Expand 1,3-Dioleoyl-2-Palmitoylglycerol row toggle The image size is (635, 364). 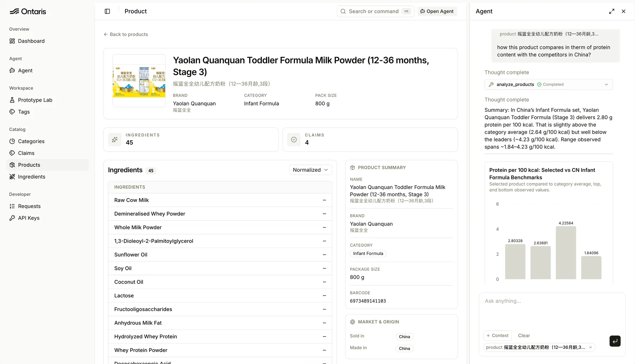pyautogui.click(x=324, y=241)
